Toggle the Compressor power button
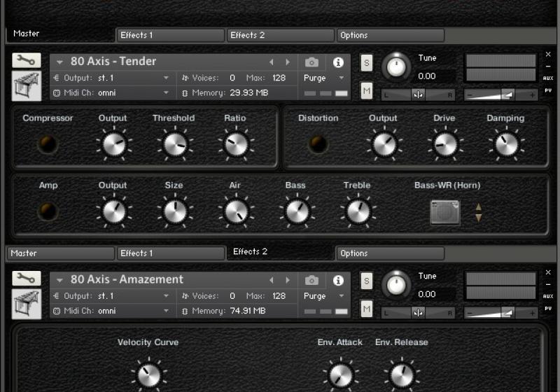The width and height of the screenshot is (560, 392). [x=48, y=144]
